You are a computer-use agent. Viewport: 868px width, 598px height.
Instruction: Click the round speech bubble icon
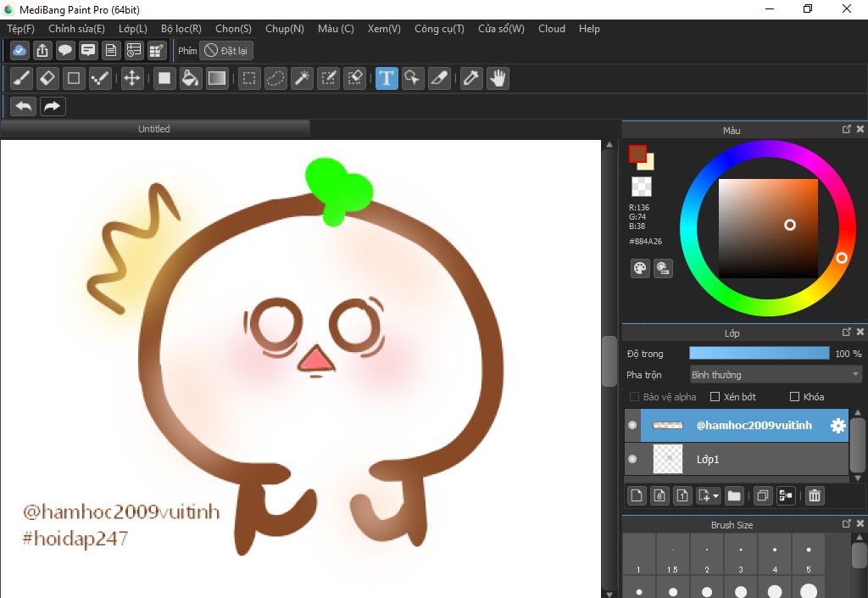(x=64, y=50)
